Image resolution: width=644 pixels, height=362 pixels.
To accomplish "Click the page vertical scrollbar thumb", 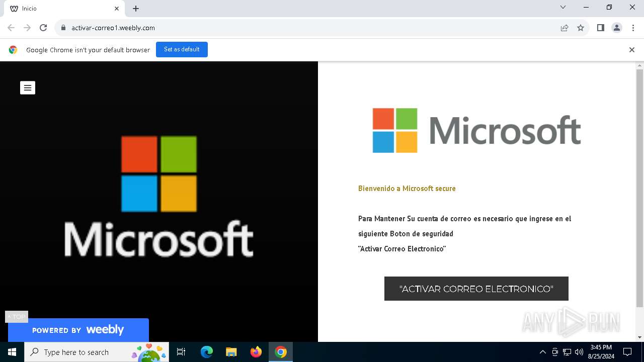I will (639, 188).
